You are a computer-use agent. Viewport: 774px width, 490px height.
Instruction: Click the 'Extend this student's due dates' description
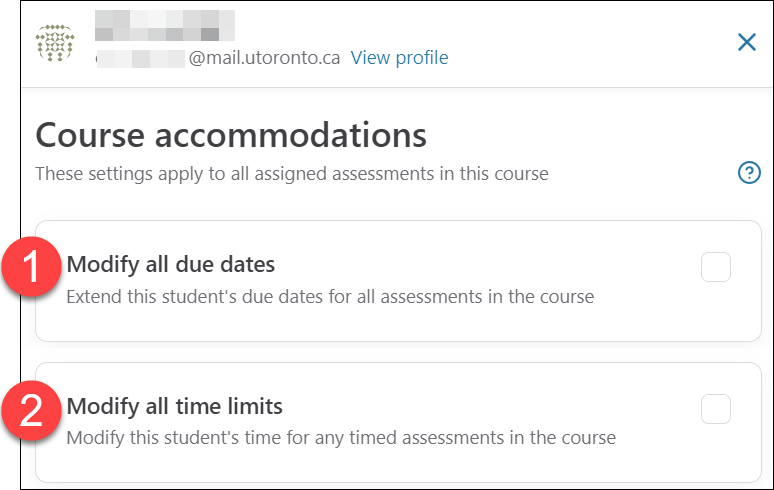tap(330, 297)
